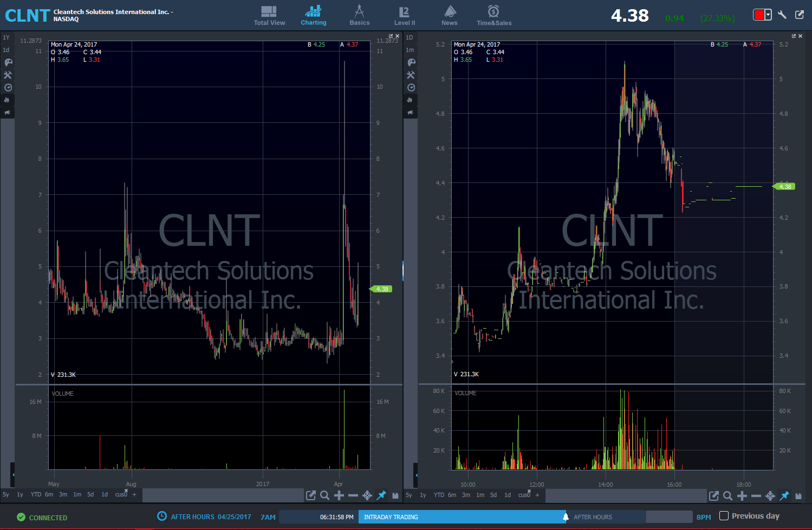Select the 1Y range label on left chart
Viewport: 812px width, 530px height.
(7, 37)
